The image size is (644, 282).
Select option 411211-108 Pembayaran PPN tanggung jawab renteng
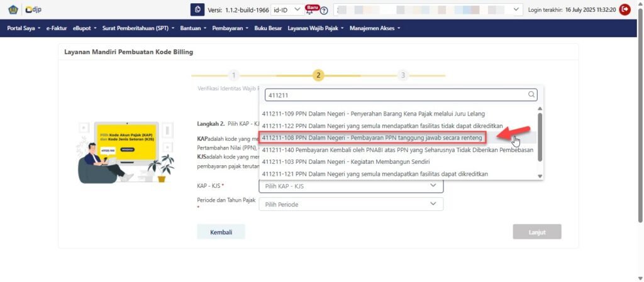coord(372,138)
